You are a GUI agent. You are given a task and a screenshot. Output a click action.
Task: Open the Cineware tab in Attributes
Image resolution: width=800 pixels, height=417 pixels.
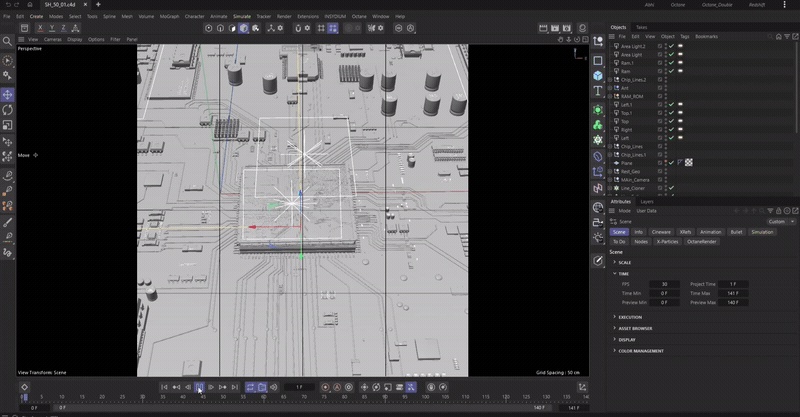click(661, 232)
